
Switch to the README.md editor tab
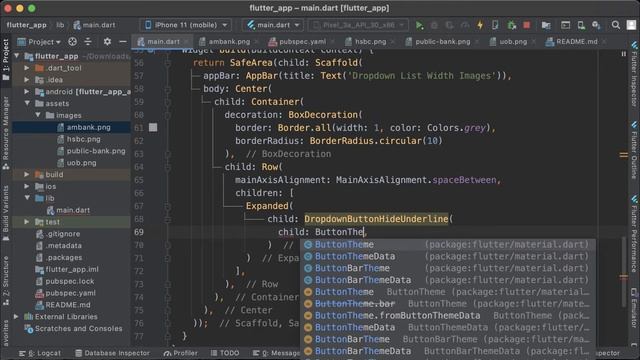tap(576, 42)
